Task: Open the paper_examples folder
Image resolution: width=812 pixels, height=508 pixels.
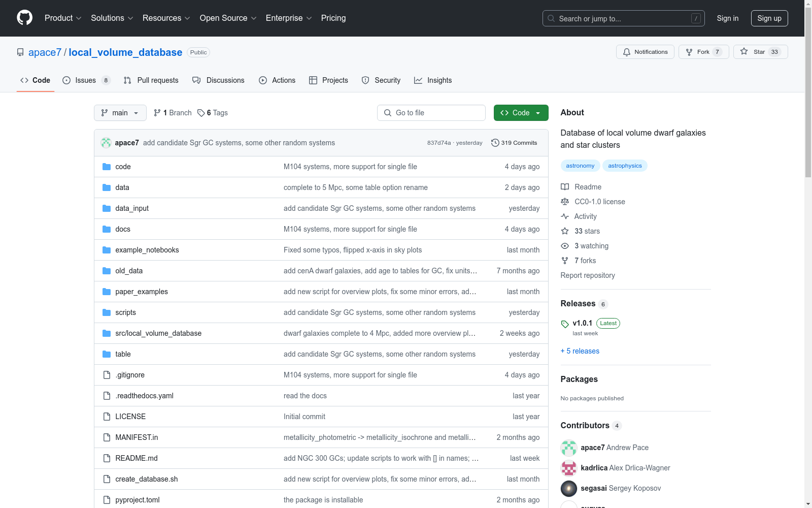Action: 142,292
